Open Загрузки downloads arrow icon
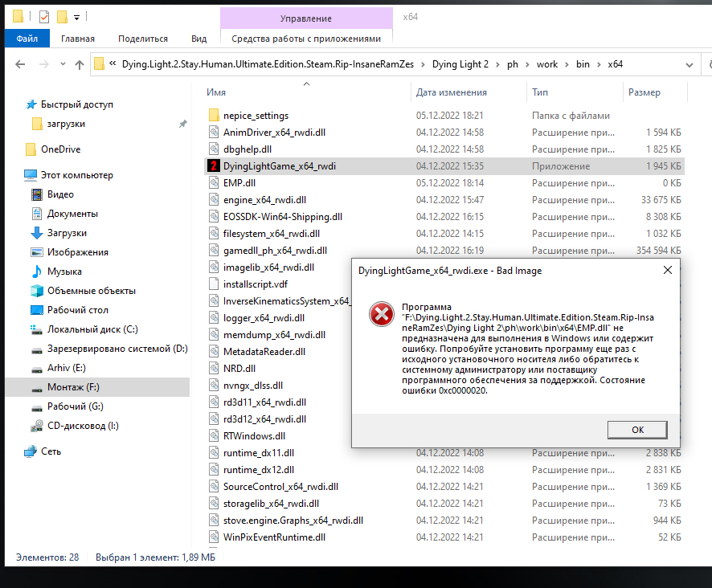This screenshot has height=588, width=712. 37,233
